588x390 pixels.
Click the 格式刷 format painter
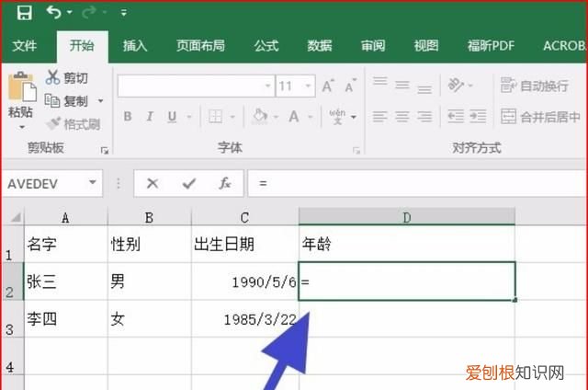coord(73,124)
